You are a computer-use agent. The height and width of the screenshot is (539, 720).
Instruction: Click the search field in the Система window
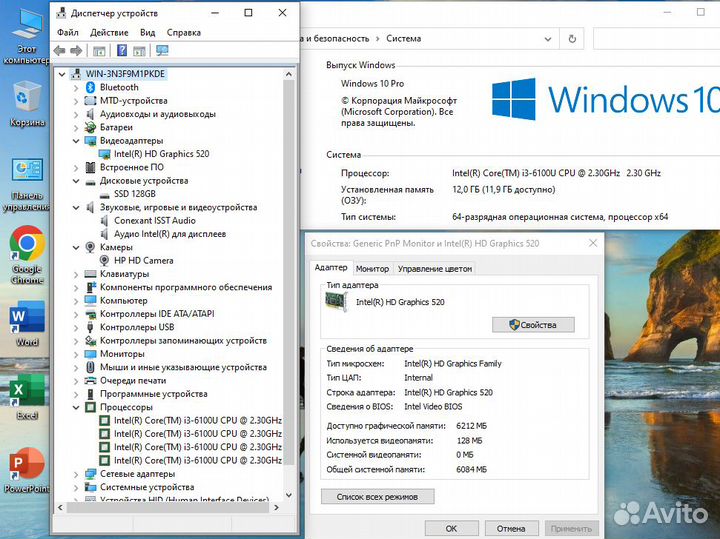657,39
